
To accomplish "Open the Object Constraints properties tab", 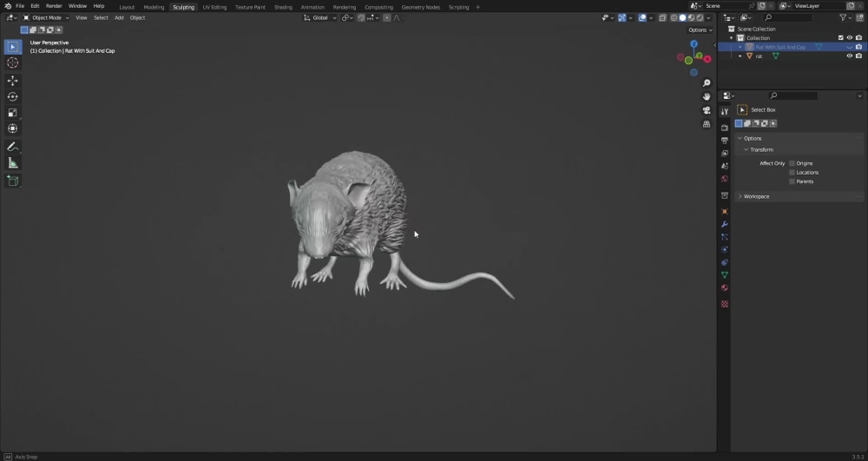I will 725,262.
